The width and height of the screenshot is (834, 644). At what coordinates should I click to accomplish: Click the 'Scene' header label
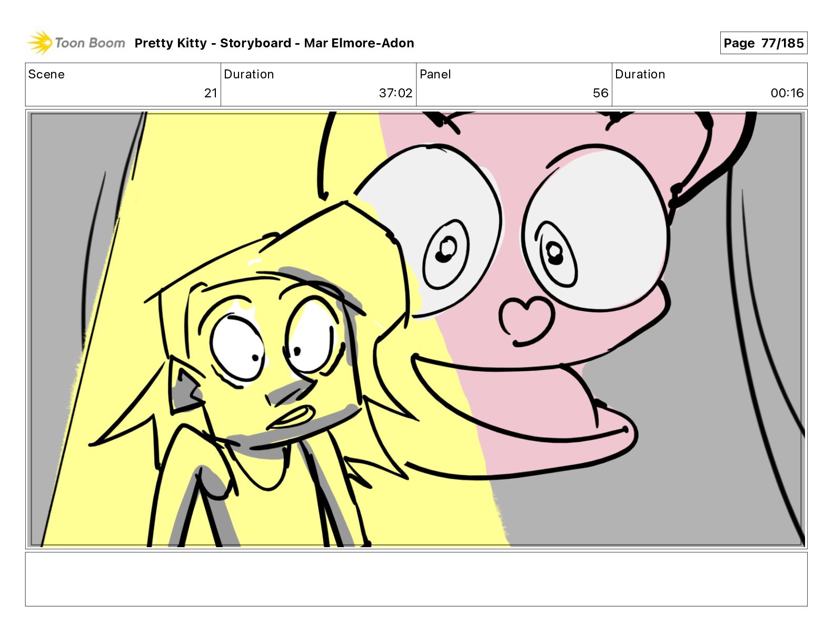click(46, 74)
